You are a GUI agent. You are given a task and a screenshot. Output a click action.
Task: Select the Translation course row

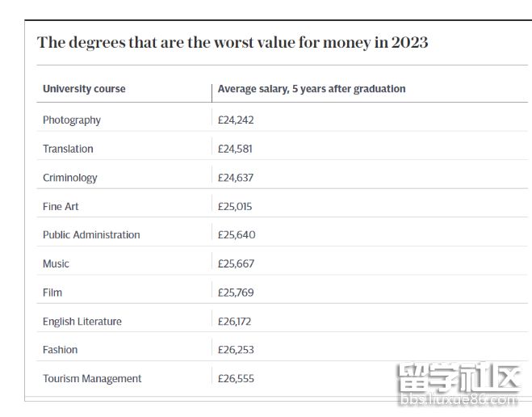[68, 149]
